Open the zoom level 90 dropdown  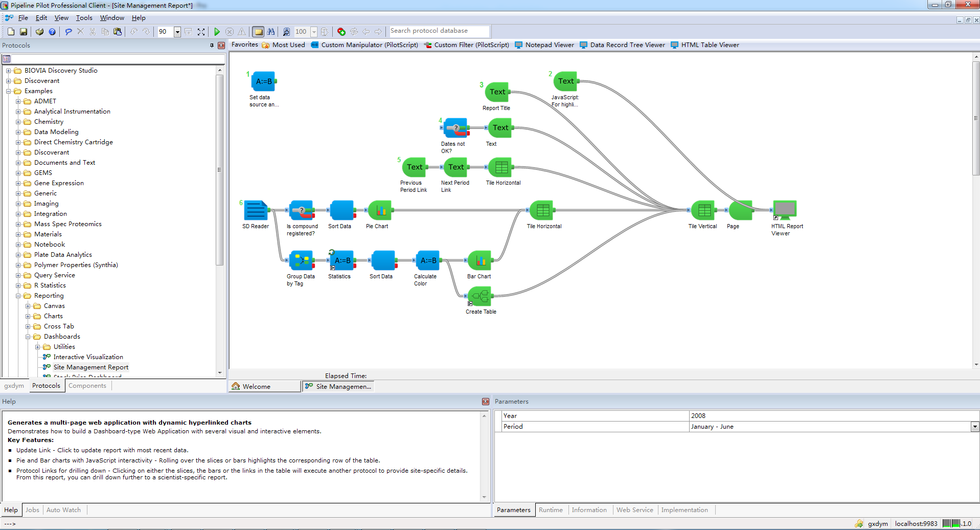point(177,32)
